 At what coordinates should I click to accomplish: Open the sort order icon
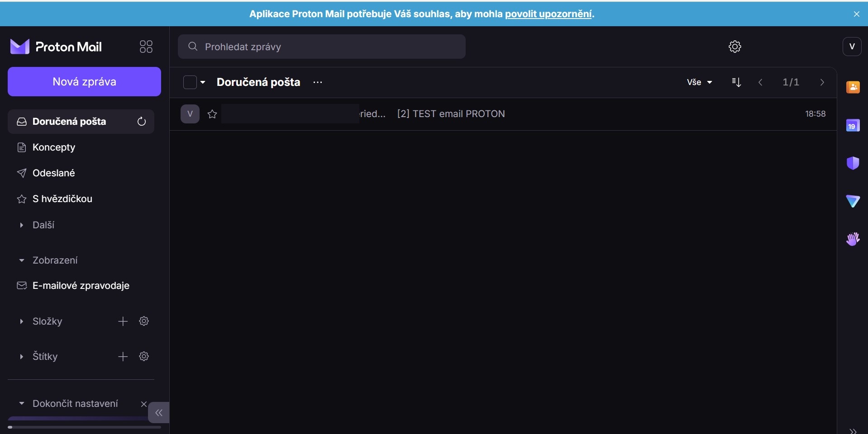pos(736,82)
